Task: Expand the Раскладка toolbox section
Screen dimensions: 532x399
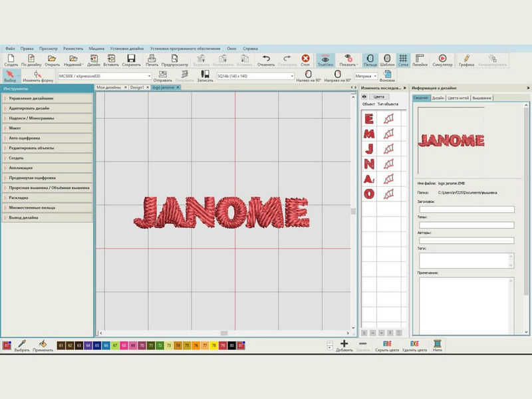Action: [x=47, y=198]
